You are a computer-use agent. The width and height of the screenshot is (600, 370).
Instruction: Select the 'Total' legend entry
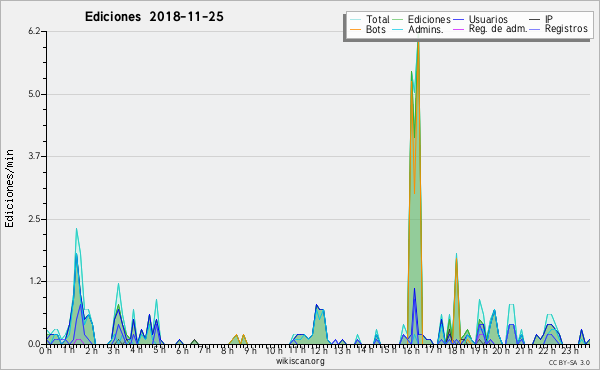tap(378, 19)
